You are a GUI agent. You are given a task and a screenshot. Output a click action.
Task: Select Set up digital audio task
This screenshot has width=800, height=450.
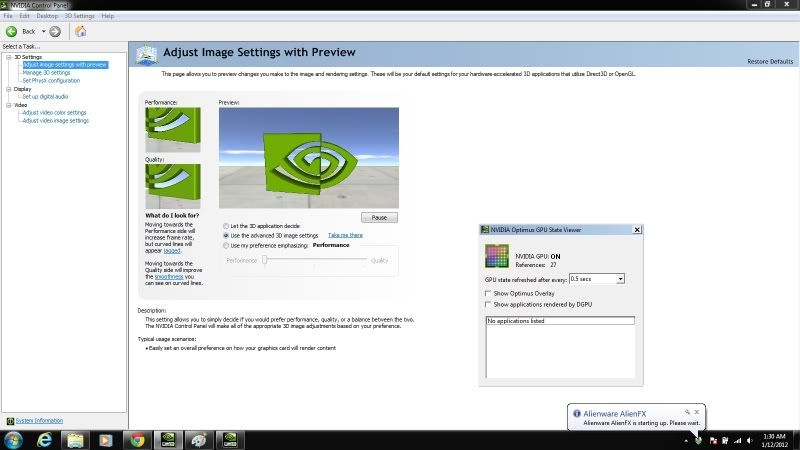[x=45, y=96]
